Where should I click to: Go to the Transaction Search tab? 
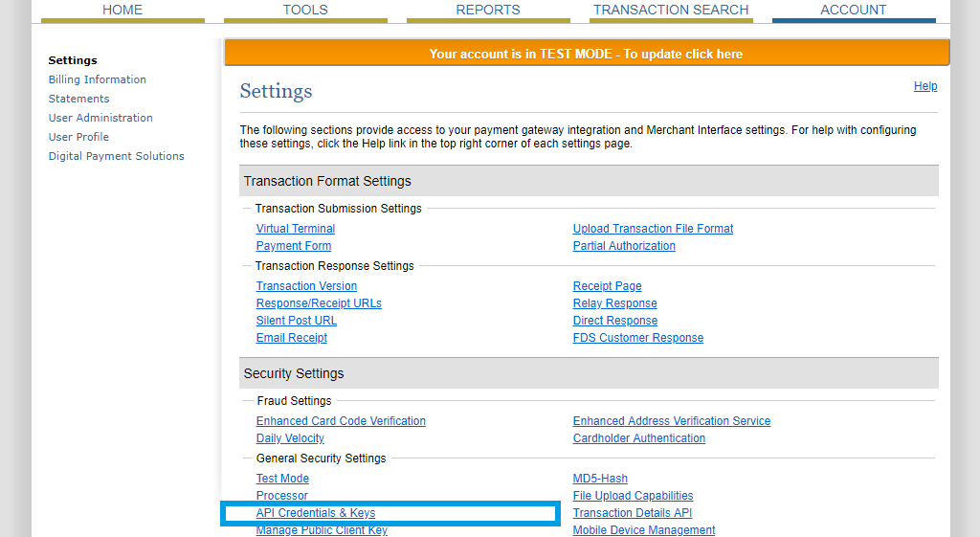671,11
